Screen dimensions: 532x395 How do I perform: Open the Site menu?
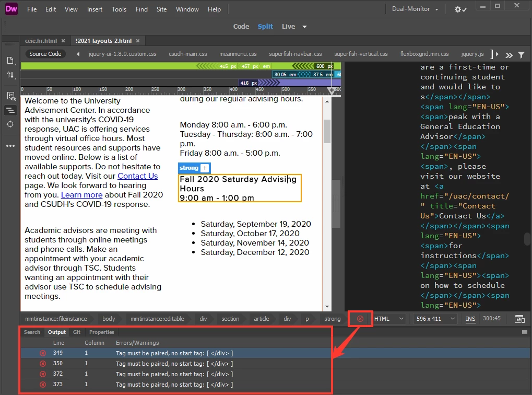tap(161, 9)
